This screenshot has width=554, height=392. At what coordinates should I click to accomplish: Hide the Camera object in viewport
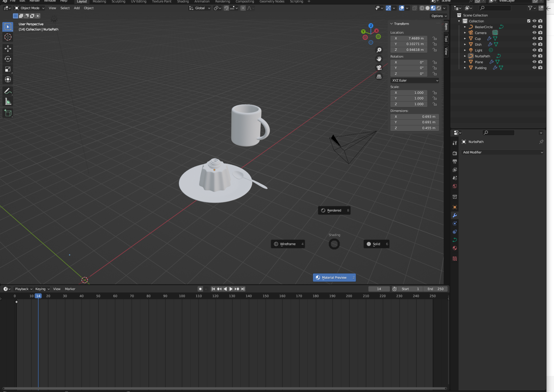[x=535, y=32]
